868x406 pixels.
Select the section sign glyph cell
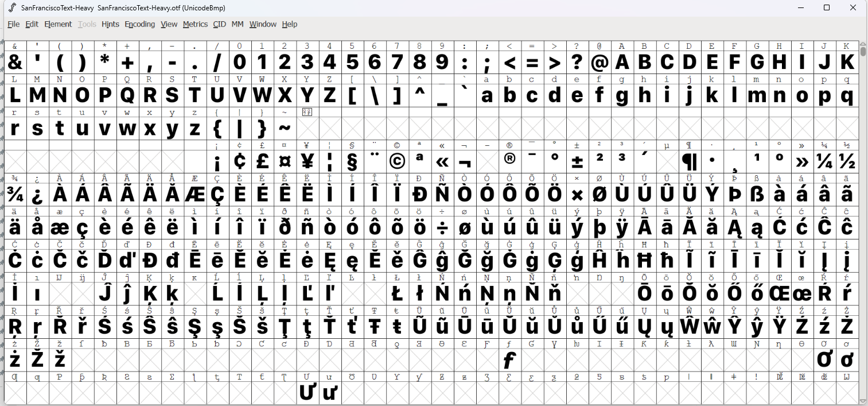[352, 161]
